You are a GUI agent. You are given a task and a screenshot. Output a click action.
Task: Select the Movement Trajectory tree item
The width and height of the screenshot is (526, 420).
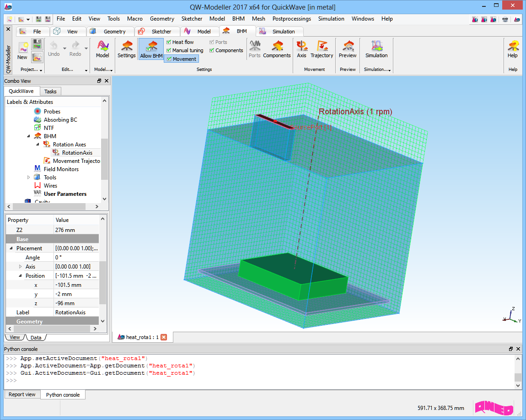click(x=76, y=161)
